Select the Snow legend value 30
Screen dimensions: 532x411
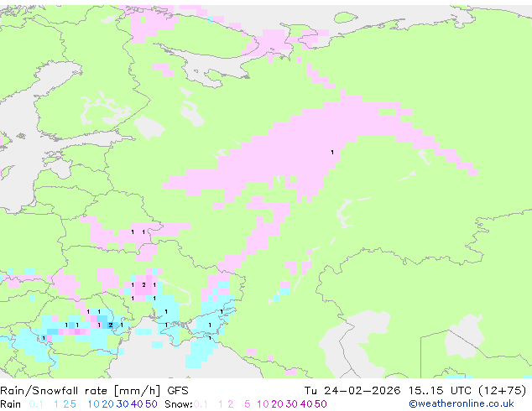coord(292,404)
